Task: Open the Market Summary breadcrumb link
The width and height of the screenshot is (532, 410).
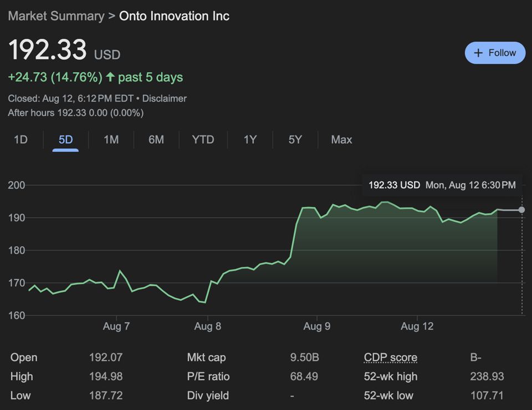Action: tap(56, 16)
